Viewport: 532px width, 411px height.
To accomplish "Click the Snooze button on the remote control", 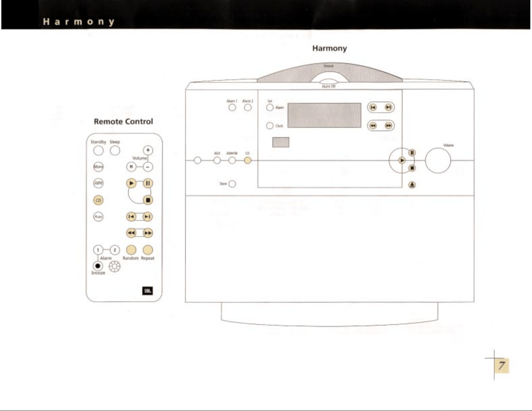I will tap(98, 266).
